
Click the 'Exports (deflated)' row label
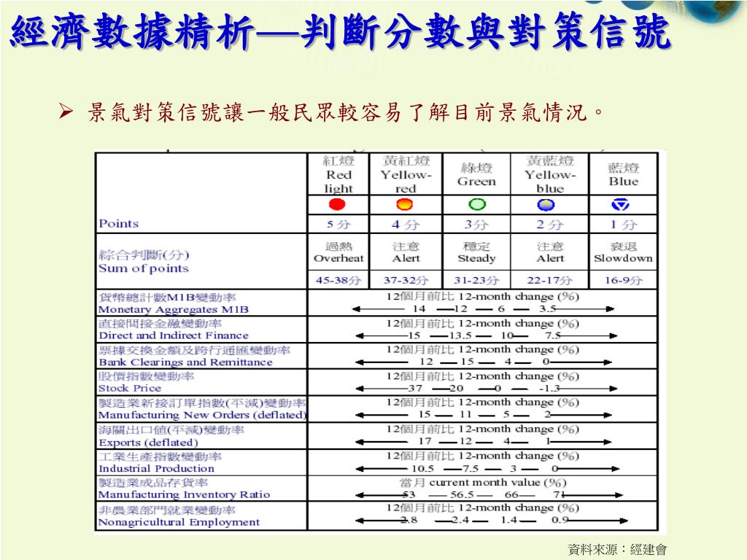click(x=148, y=443)
